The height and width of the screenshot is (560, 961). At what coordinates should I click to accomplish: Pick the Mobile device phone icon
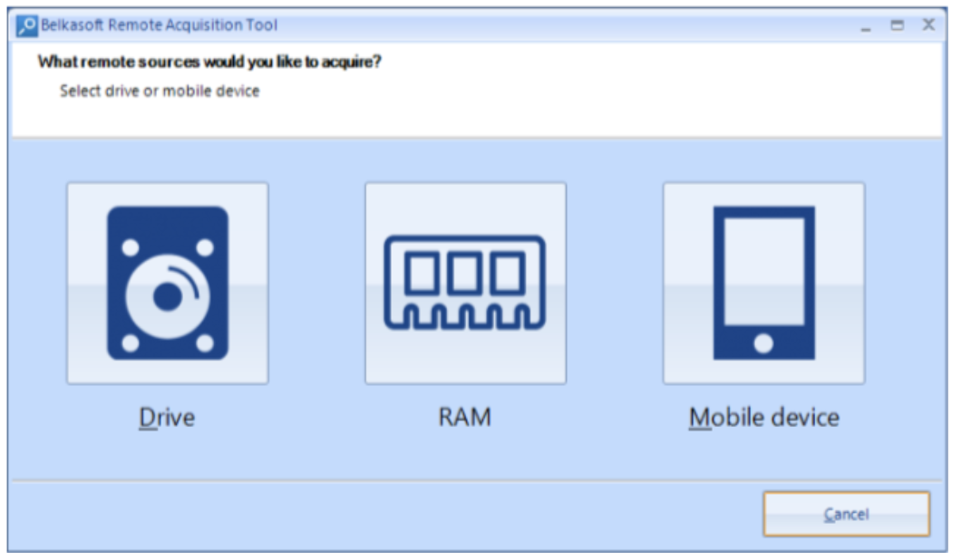(763, 283)
